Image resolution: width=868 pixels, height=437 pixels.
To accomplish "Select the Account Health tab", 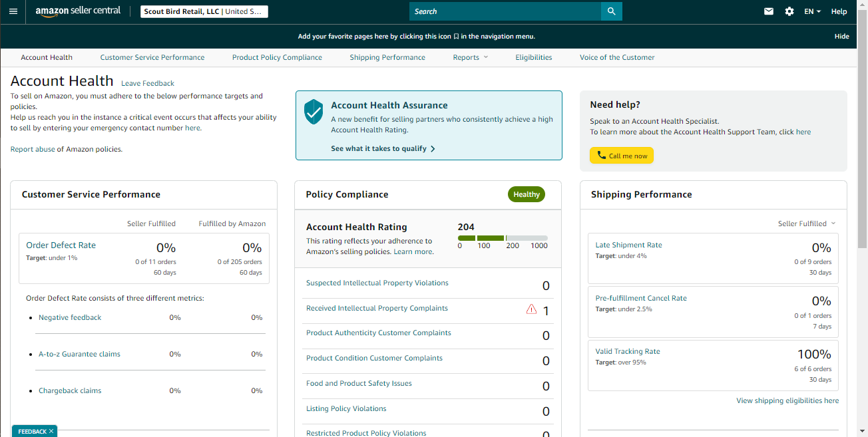I will pyautogui.click(x=47, y=57).
